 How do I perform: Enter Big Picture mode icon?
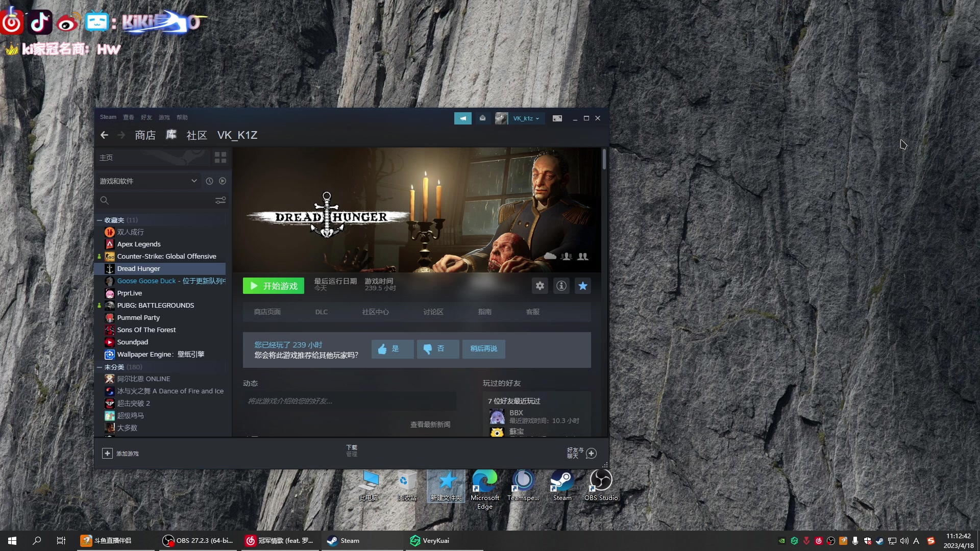557,118
